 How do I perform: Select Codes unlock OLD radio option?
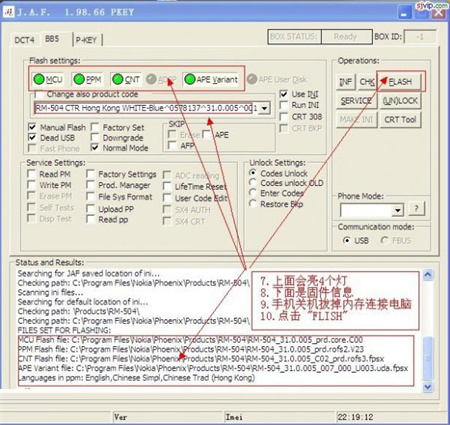253,183
